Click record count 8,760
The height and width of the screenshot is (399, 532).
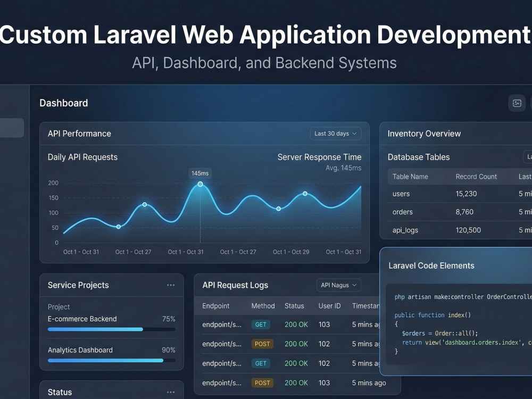click(464, 212)
